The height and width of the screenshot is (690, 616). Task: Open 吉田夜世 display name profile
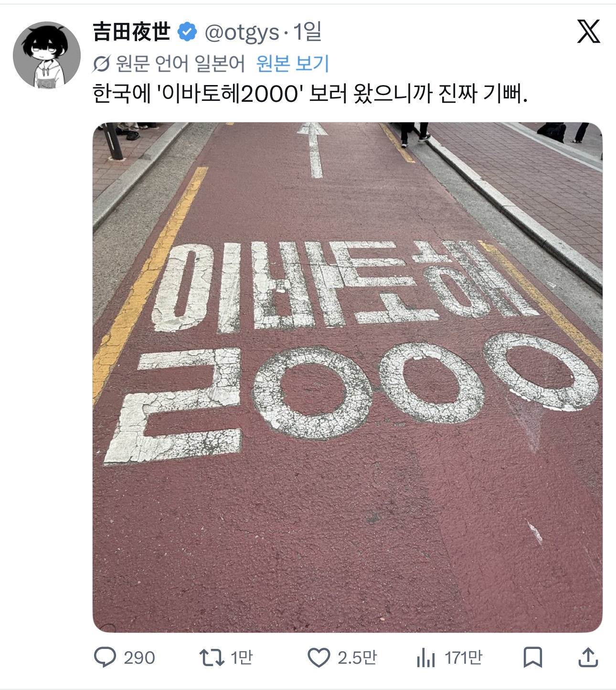pos(131,32)
